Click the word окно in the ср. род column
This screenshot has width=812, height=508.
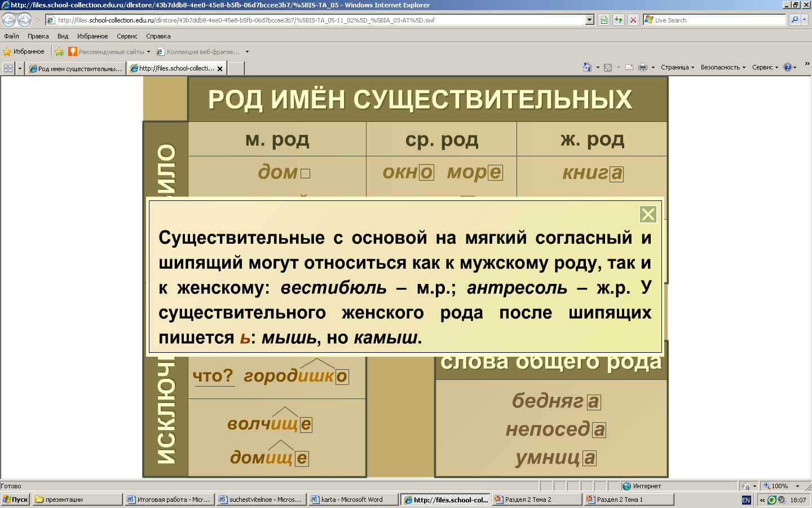tap(408, 172)
